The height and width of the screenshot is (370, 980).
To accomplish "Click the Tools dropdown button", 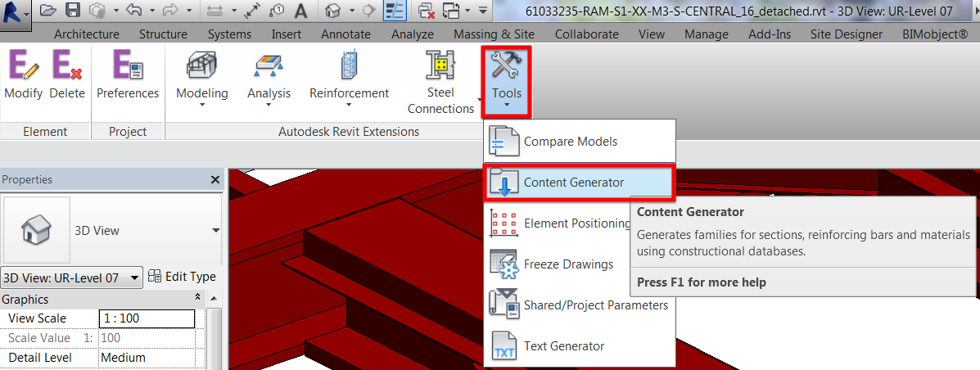I will (506, 81).
